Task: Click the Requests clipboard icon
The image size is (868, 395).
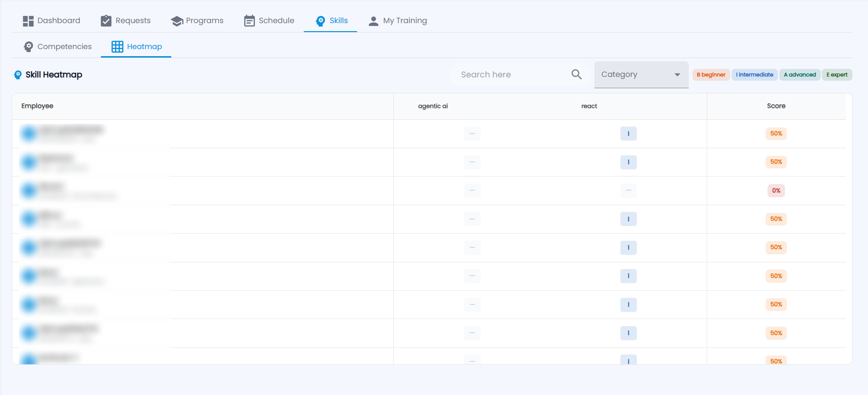Action: pos(106,21)
